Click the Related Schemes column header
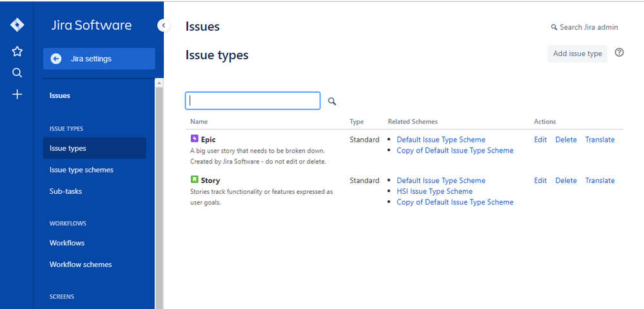Screen dimensions: 644x309 click(413, 122)
